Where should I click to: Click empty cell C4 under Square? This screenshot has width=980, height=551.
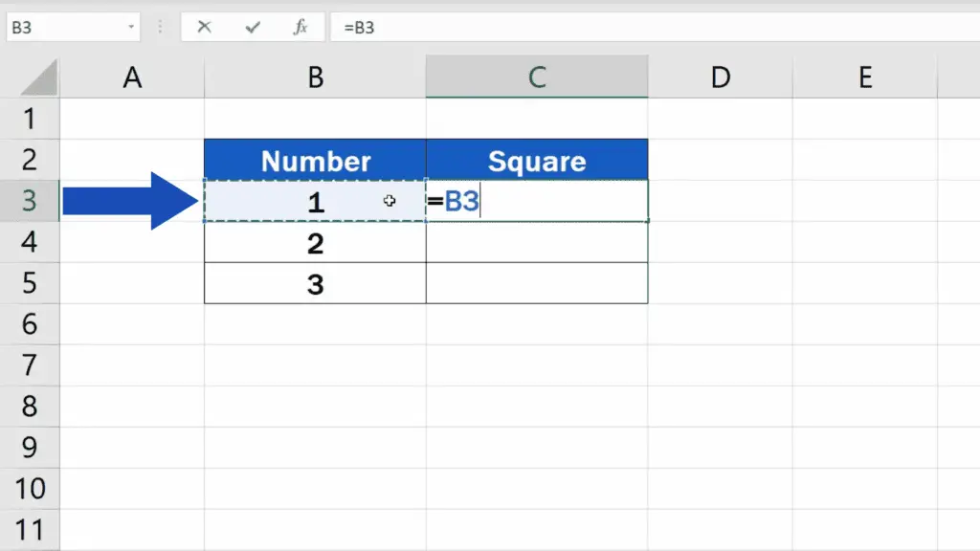536,243
